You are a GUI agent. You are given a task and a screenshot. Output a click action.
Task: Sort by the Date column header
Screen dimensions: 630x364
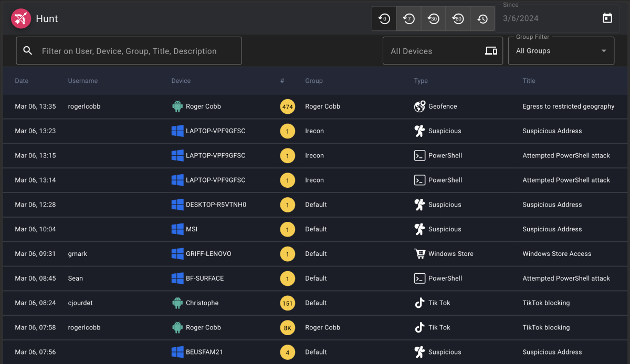(22, 81)
